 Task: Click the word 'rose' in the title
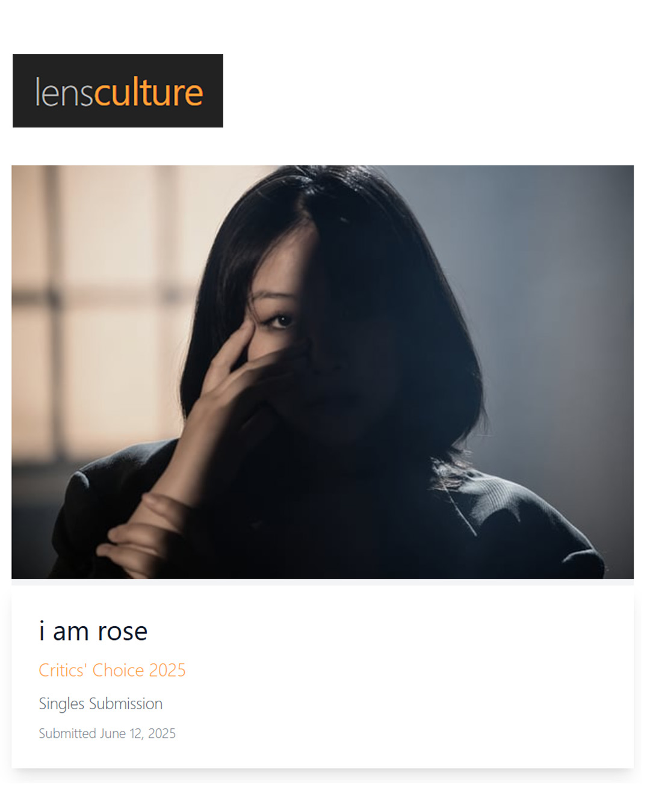pos(123,632)
